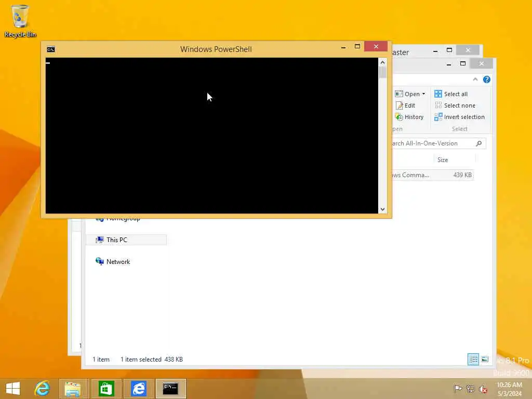This screenshot has height=399, width=532.
Task: Open the Windows Store taskbar icon
Action: tap(106, 389)
